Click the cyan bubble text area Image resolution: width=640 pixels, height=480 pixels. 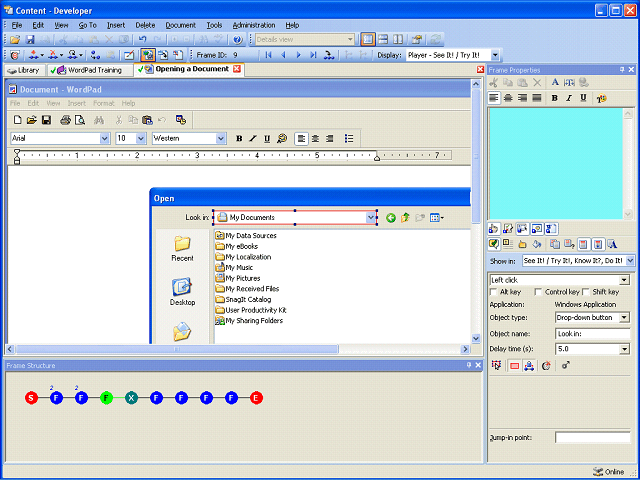(x=556, y=164)
